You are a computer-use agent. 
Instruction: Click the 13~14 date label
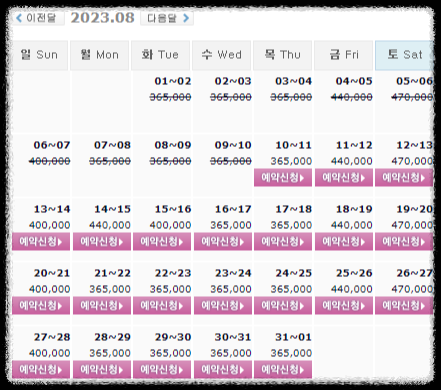pos(52,209)
